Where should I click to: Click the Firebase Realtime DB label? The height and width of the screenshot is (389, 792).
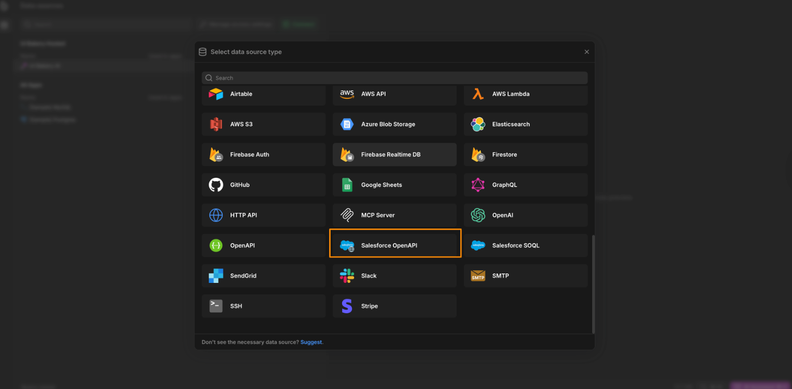[391, 155]
